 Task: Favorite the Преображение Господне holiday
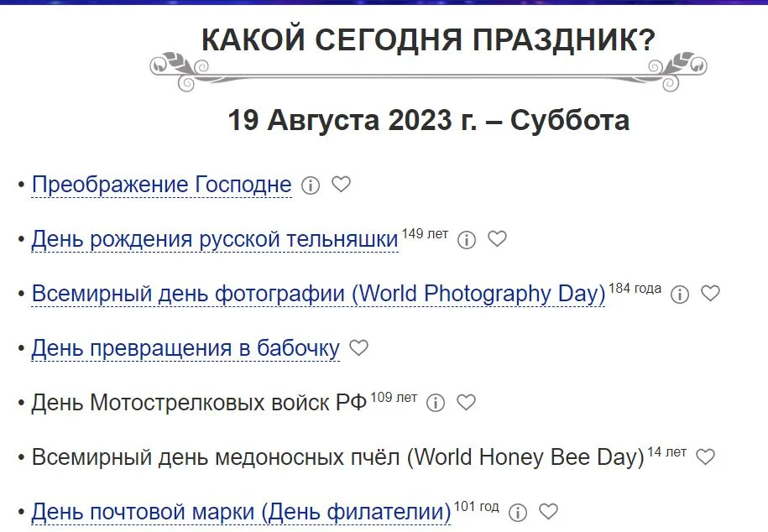(x=342, y=184)
